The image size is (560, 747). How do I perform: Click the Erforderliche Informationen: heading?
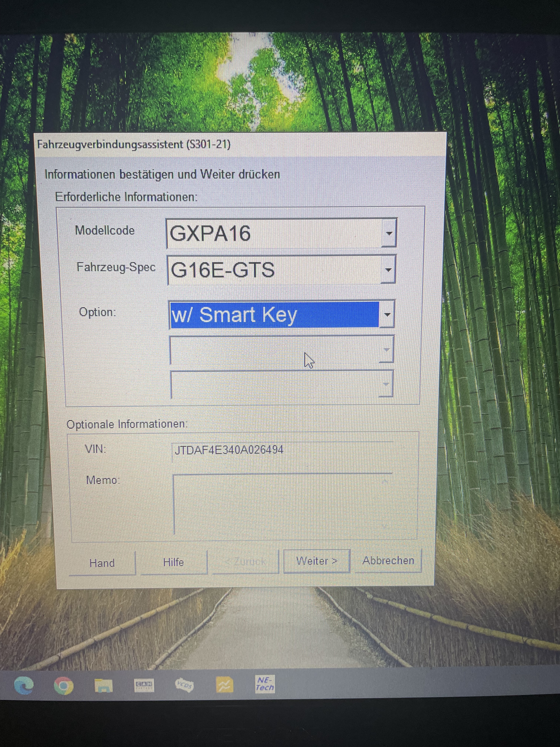126,197
